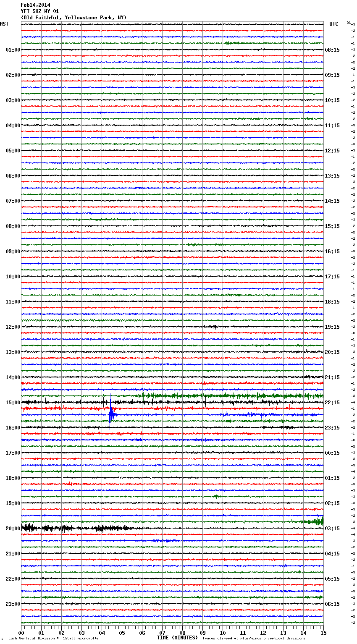Select the MST time label "02:00"
The image size is (357, 644).
(x=13, y=75)
